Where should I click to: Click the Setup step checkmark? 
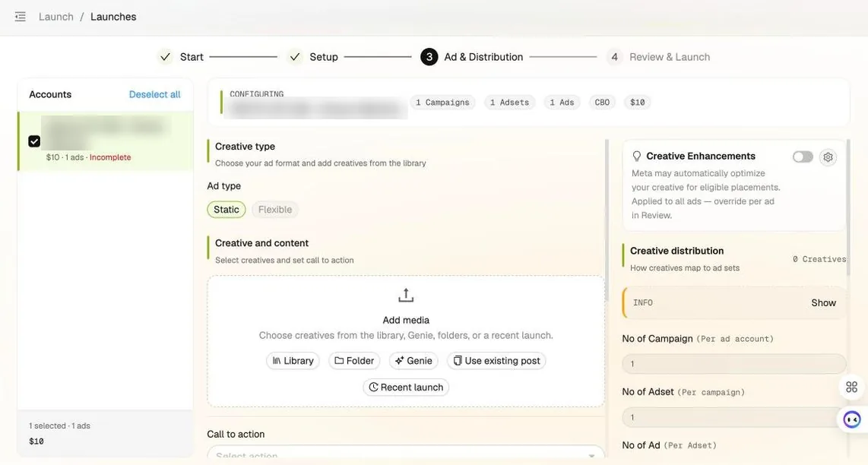pyautogui.click(x=295, y=56)
